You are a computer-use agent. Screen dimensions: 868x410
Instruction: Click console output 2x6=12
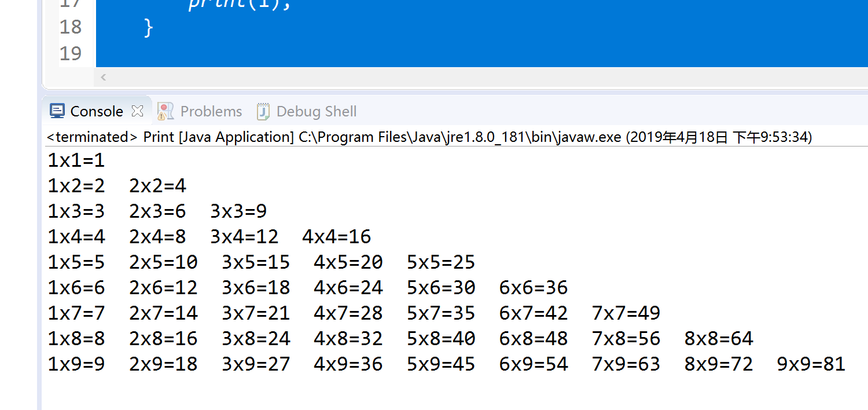[164, 288]
